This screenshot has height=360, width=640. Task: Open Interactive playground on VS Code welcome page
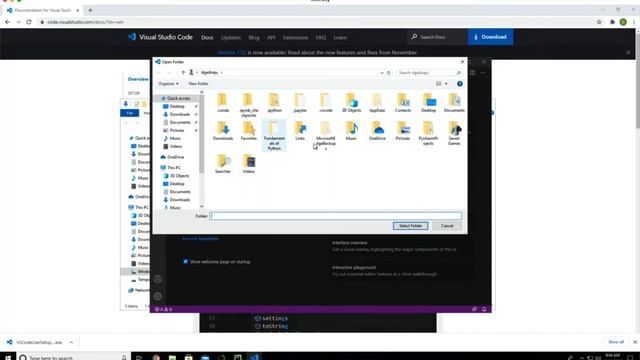pyautogui.click(x=354, y=268)
